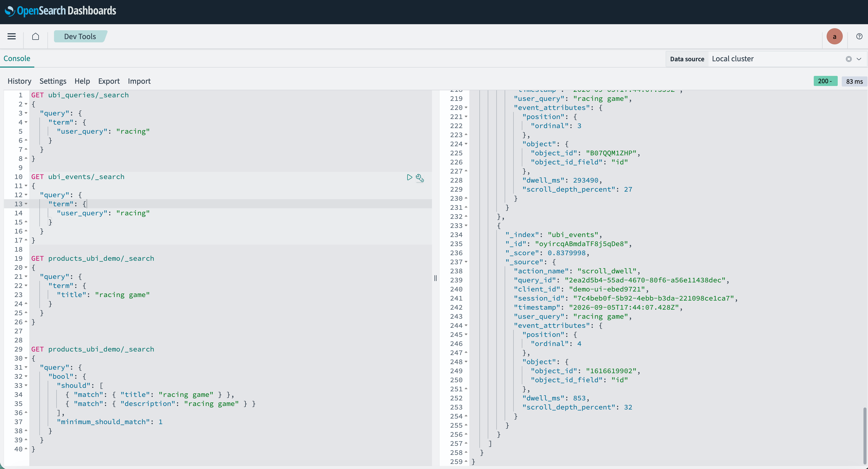This screenshot has height=469, width=868.
Task: Click the query_id value on response line 239
Action: tap(645, 280)
